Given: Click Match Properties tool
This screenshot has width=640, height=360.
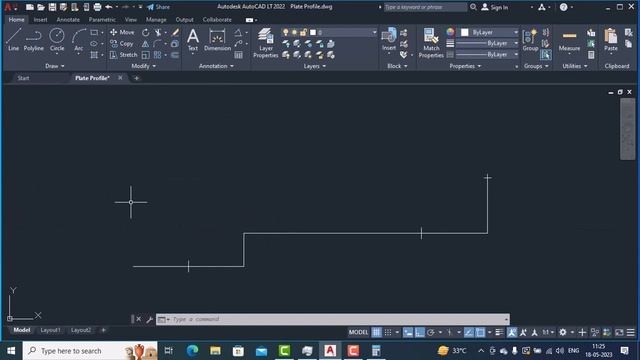Looking at the screenshot, I should [431, 43].
